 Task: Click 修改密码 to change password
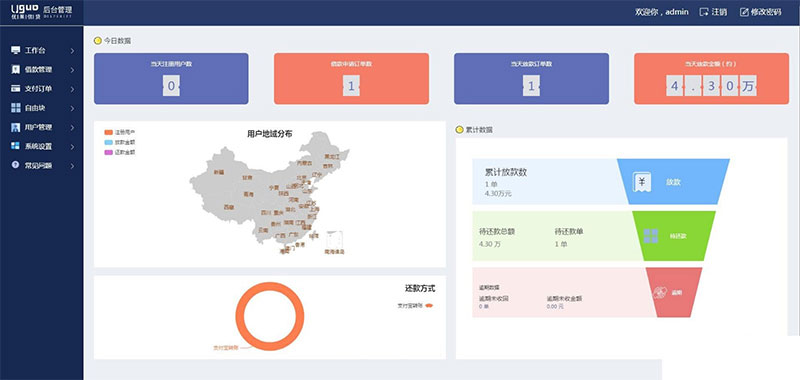(761, 12)
